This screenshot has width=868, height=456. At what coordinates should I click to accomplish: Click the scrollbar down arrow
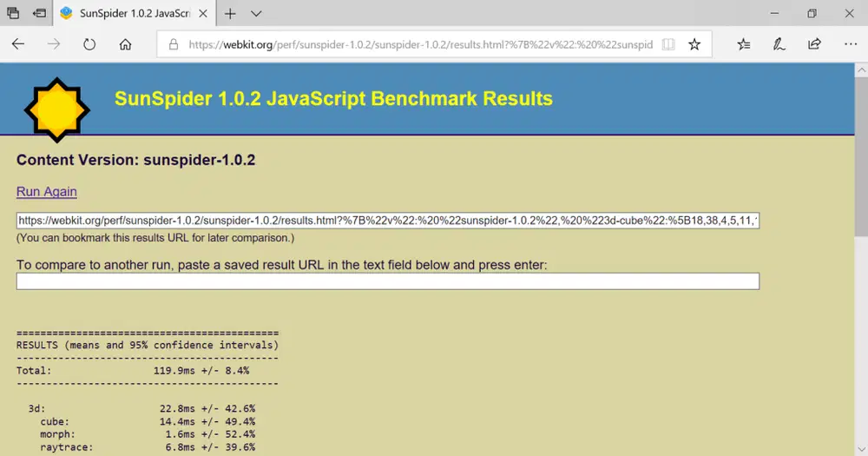(861, 449)
